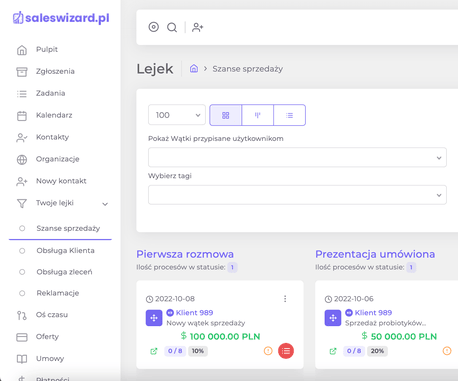The height and width of the screenshot is (381, 458).
Task: Click the 100 000.00 PLN amount
Action: point(225,337)
